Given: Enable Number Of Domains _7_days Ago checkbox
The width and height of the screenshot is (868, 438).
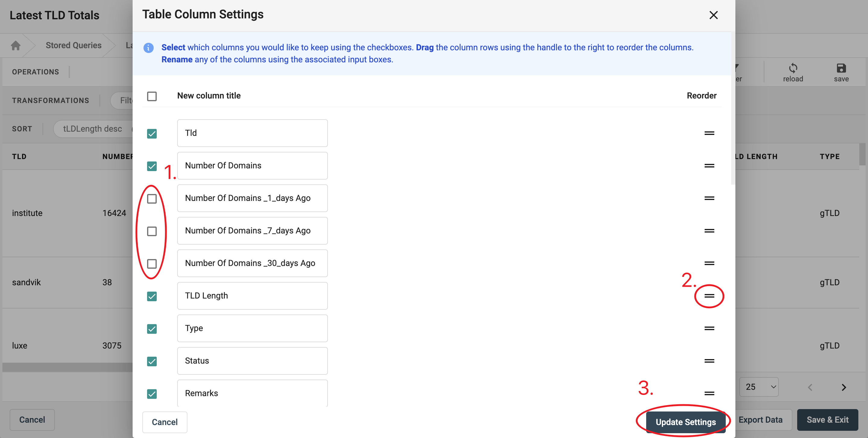Looking at the screenshot, I should point(152,231).
